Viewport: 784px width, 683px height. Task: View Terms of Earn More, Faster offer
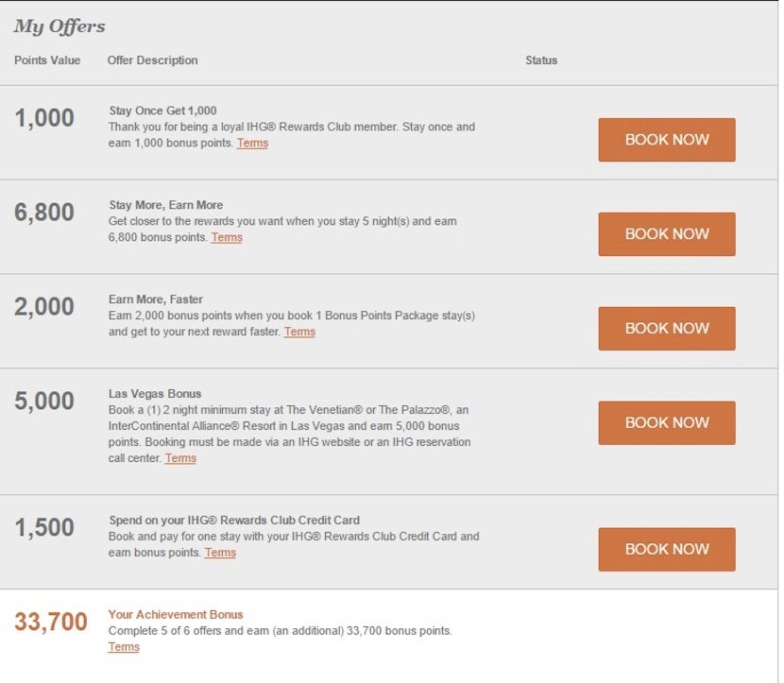299,333
